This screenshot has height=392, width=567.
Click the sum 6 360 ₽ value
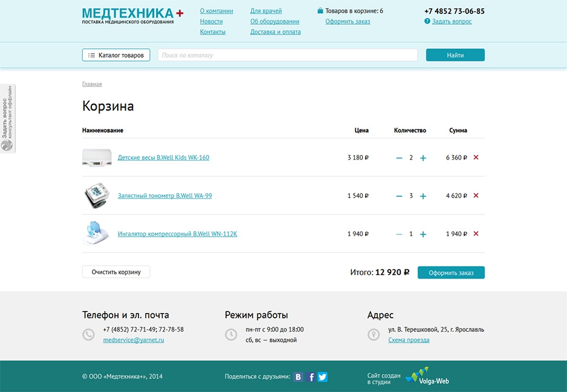456,158
